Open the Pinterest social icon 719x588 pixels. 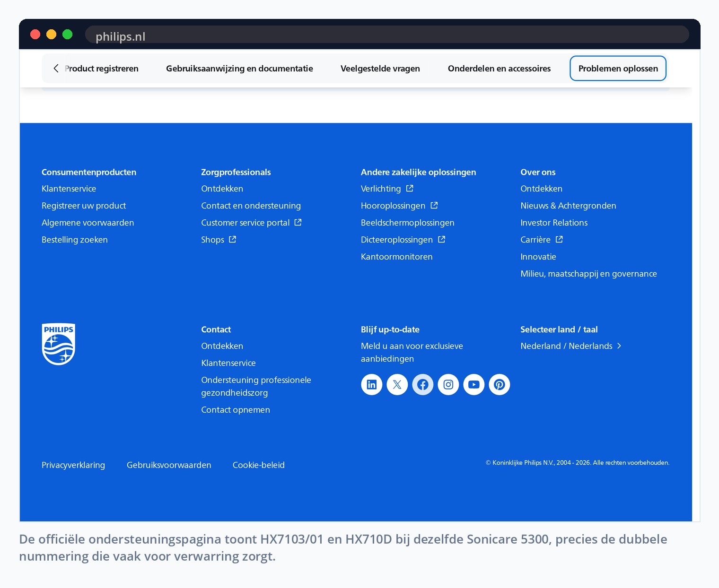[x=500, y=384]
